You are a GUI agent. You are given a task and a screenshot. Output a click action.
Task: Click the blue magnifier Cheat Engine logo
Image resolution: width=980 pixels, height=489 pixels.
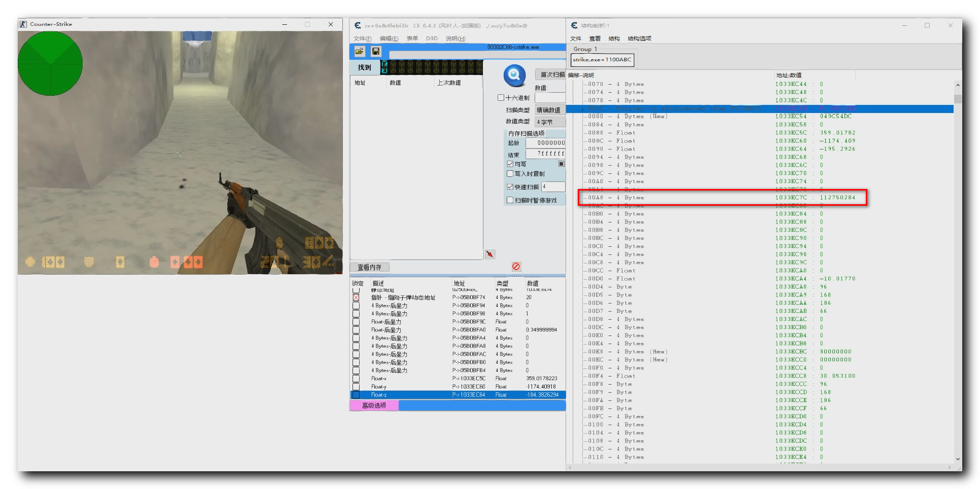(x=514, y=76)
